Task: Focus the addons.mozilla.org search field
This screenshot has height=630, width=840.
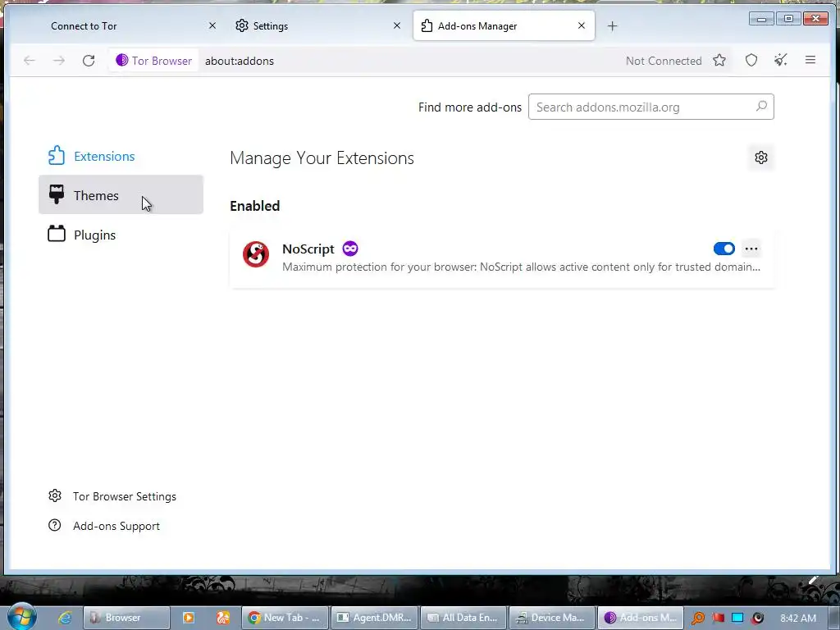Action: point(651,107)
